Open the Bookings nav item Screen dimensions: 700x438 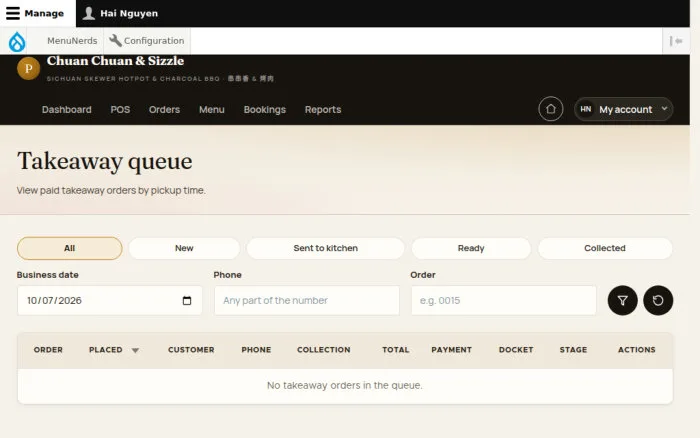(x=265, y=109)
